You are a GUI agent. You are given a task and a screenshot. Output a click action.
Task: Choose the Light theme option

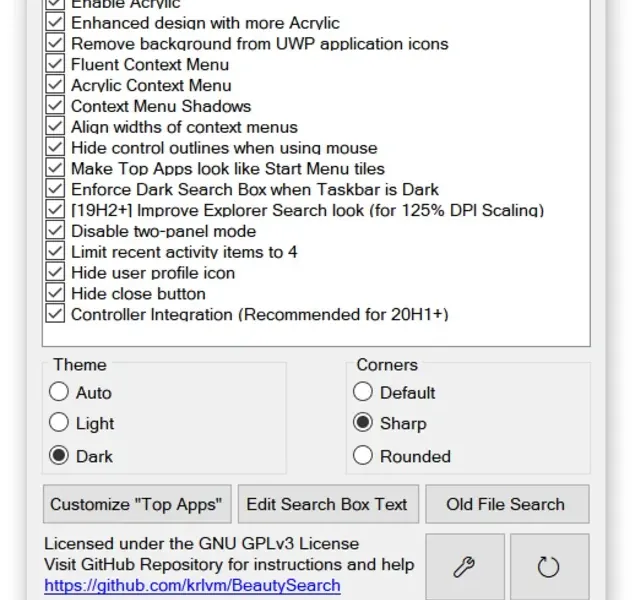pyautogui.click(x=60, y=423)
